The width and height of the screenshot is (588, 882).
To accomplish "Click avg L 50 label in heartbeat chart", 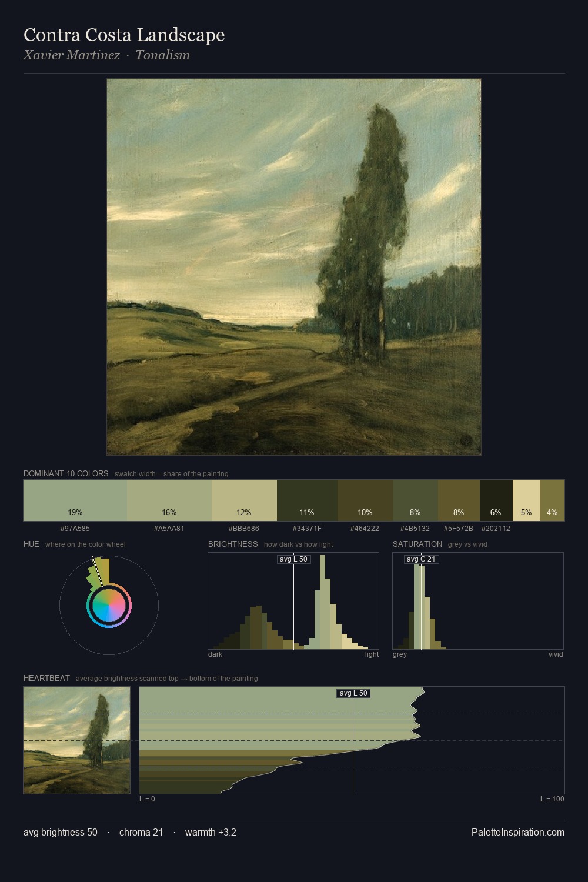I will [x=353, y=693].
